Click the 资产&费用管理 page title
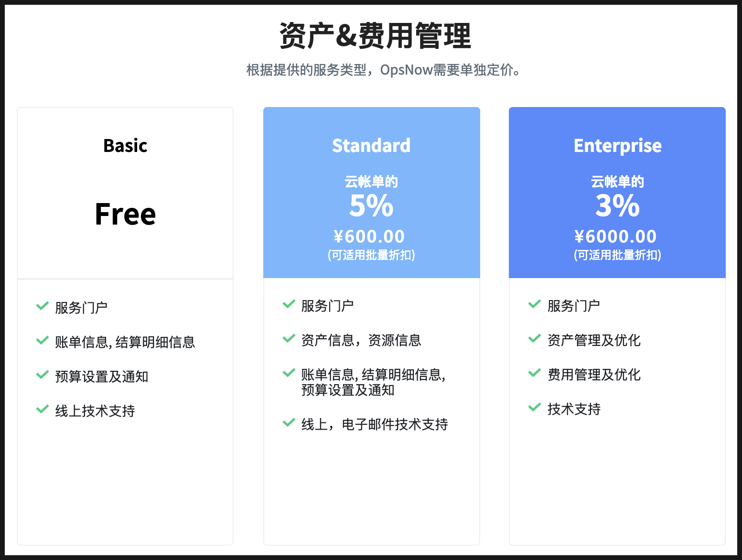Viewport: 742px width, 560px height. pyautogui.click(x=375, y=36)
